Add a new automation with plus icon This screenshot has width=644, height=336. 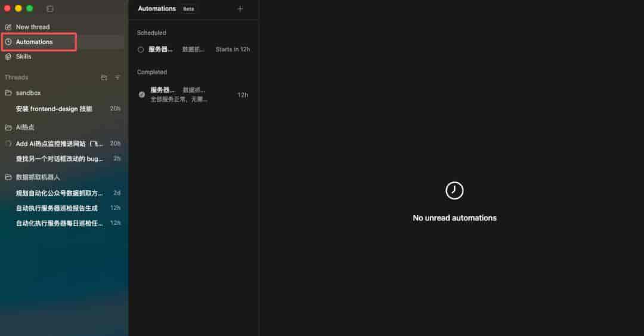pyautogui.click(x=240, y=8)
